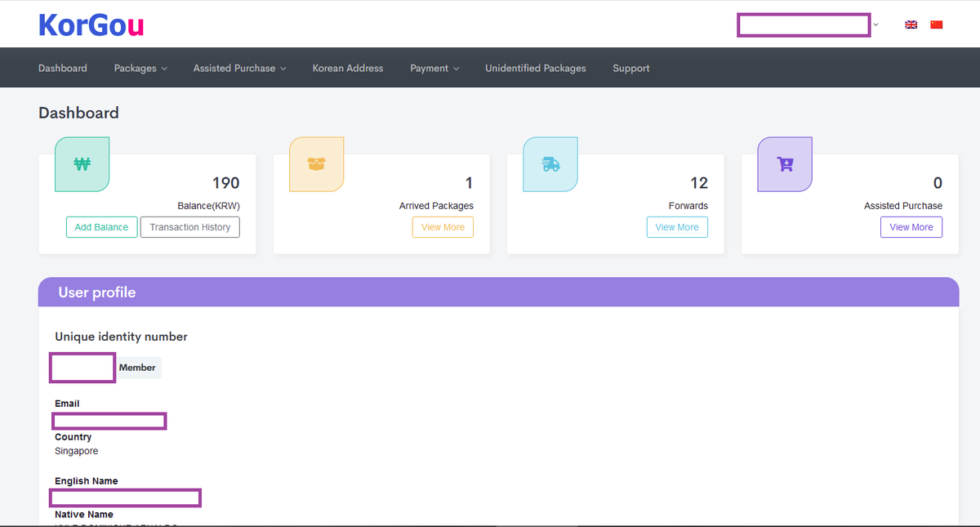Open the user account dropdown chevron
This screenshot has height=527, width=980.
pos(875,25)
